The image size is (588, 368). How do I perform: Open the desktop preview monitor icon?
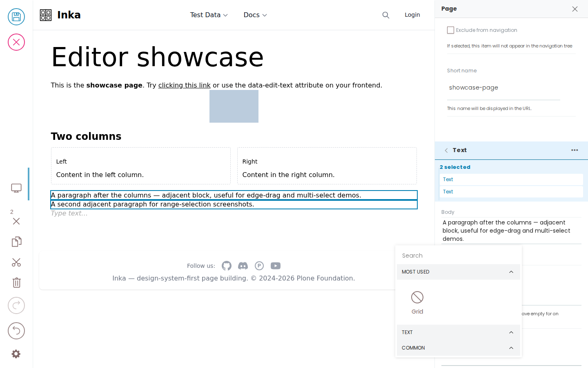pos(16,188)
